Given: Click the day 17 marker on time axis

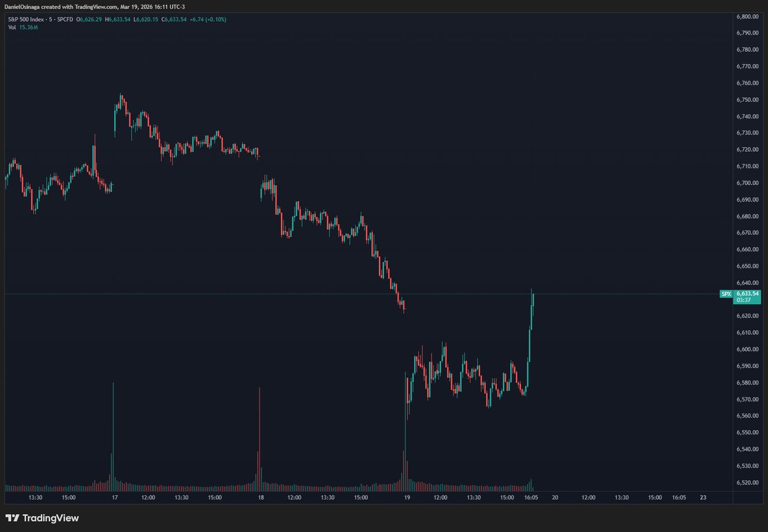Looking at the screenshot, I should pyautogui.click(x=115, y=497).
